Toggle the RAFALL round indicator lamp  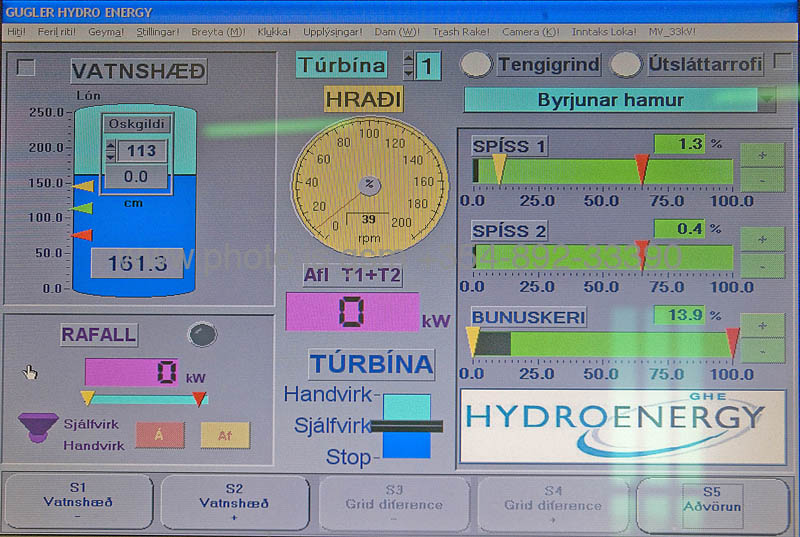(x=203, y=335)
